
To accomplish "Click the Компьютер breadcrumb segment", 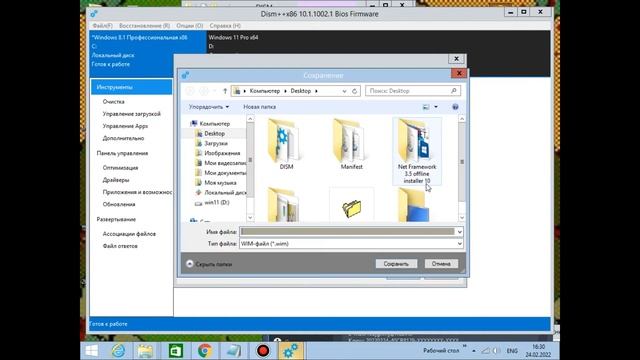I will (x=264, y=91).
